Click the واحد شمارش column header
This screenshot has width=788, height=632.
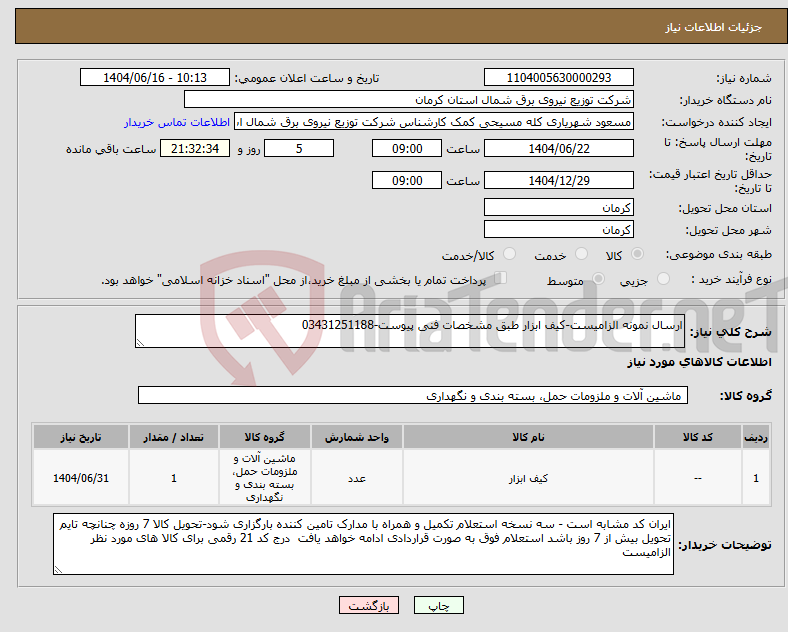point(357,437)
